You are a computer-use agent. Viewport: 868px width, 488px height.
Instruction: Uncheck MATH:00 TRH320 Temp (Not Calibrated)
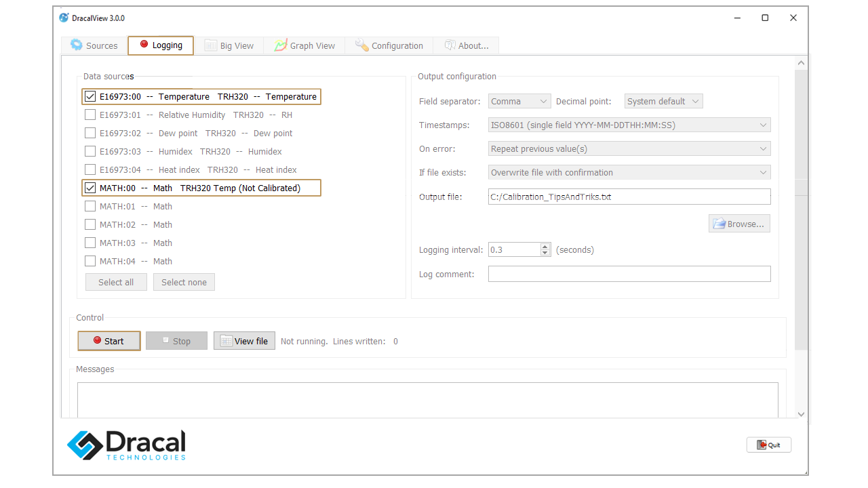(90, 188)
